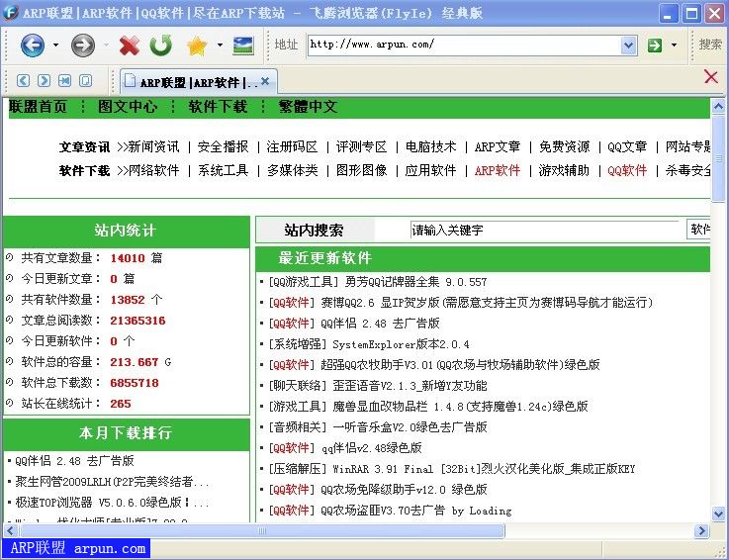This screenshot has height=560, width=729.
Task: Close the ARP联盟 tab with its X
Action: (265, 81)
